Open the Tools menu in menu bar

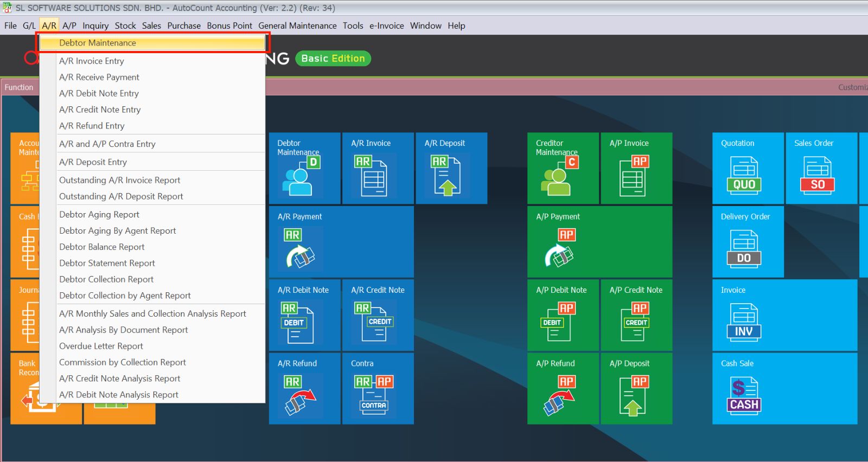coord(353,25)
